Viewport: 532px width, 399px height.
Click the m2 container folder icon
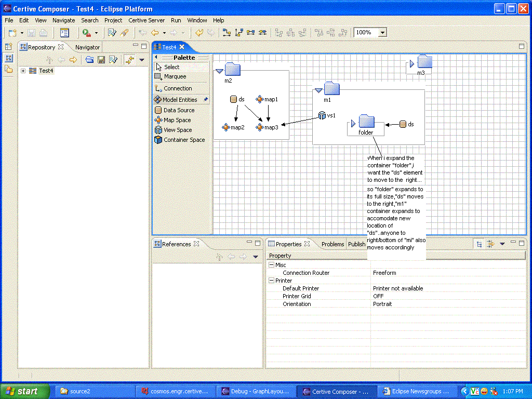pos(232,69)
